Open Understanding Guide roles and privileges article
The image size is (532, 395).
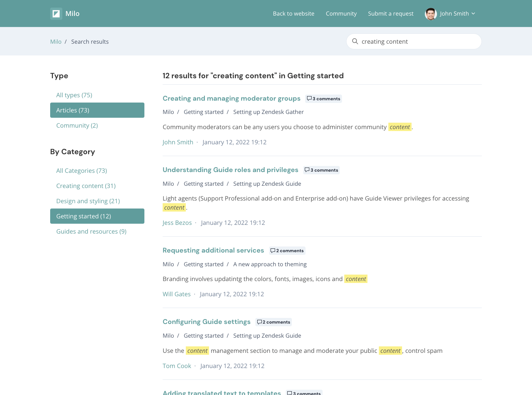coord(230,170)
